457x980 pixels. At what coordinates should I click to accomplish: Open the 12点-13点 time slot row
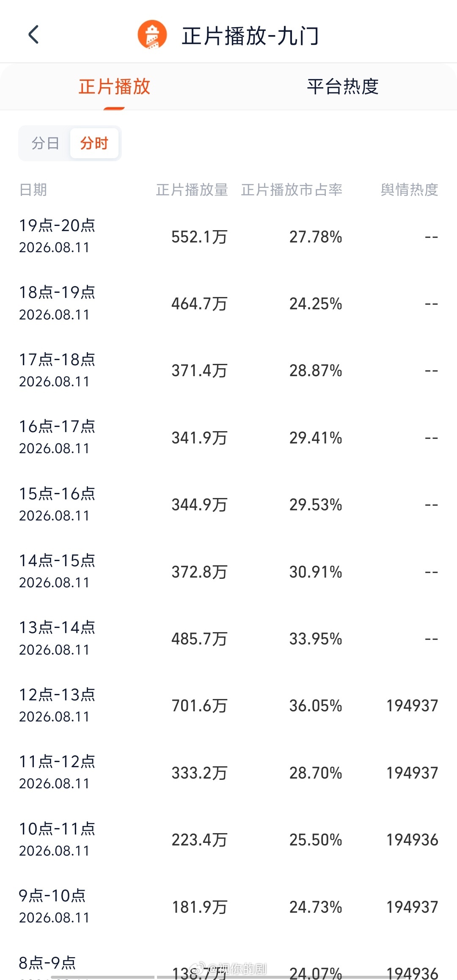tap(228, 705)
